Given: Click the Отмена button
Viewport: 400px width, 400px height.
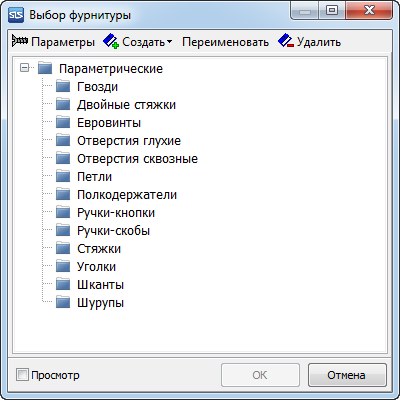Looking at the screenshot, I should [347, 375].
